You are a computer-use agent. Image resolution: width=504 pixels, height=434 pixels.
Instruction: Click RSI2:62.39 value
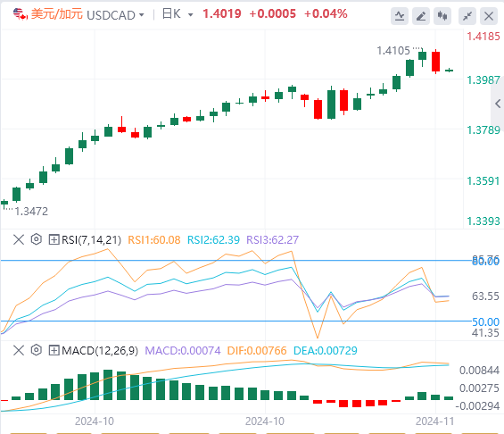(x=213, y=240)
